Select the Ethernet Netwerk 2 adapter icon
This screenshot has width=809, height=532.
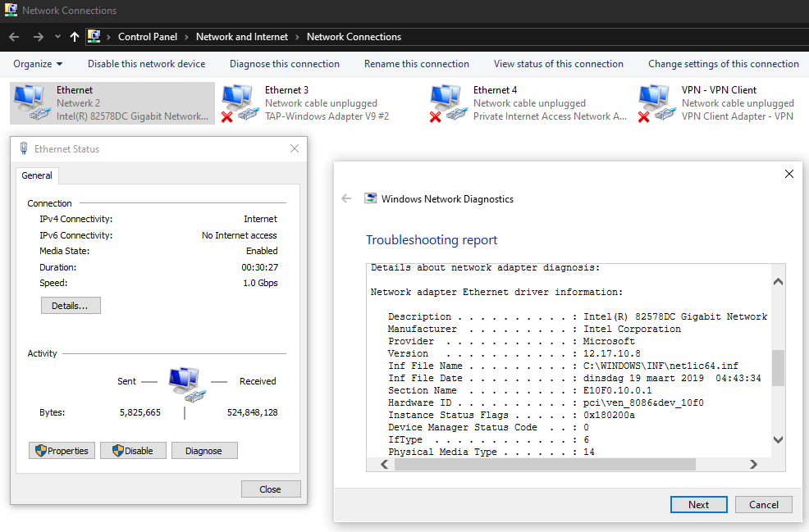point(31,103)
